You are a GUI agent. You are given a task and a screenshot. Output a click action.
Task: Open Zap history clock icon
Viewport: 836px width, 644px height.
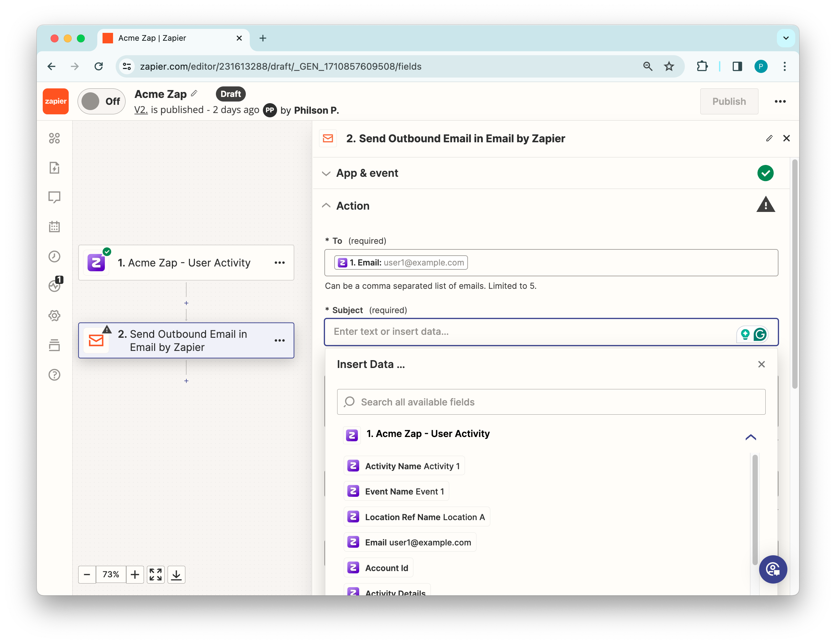tap(54, 256)
